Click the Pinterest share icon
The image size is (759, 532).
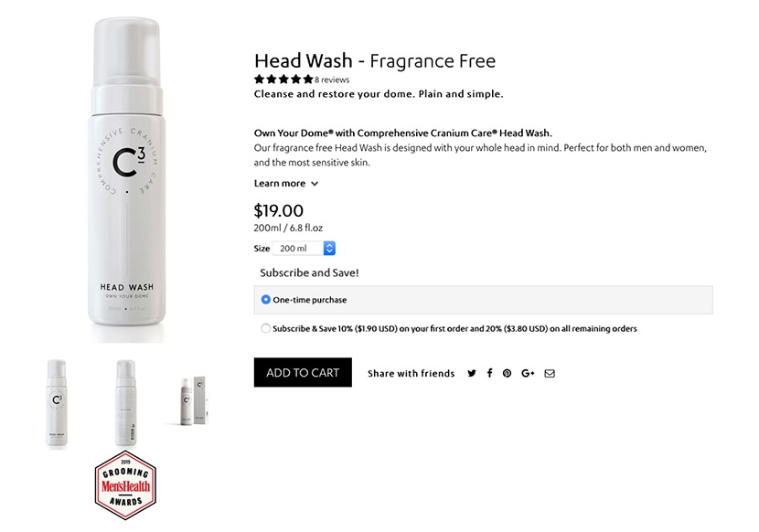click(507, 373)
